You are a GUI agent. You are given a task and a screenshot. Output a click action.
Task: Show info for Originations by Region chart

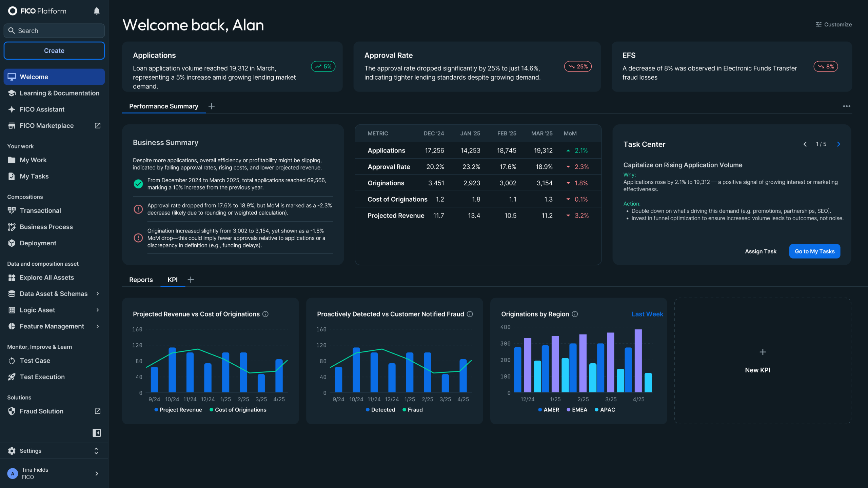click(575, 314)
